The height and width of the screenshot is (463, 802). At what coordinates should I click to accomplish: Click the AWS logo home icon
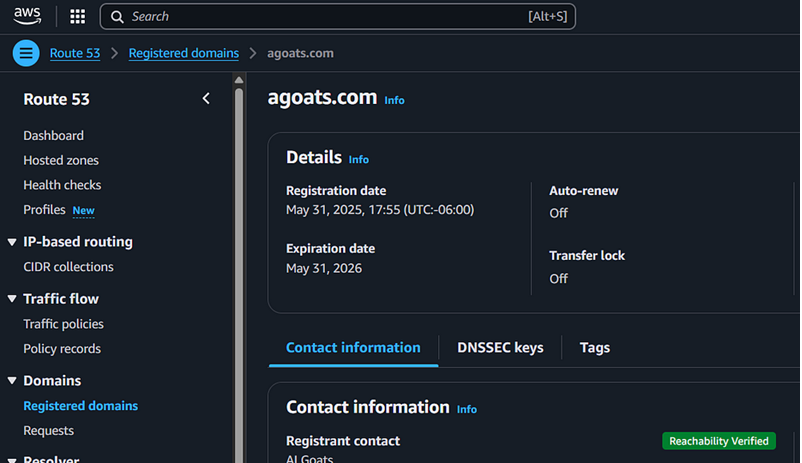[x=27, y=16]
